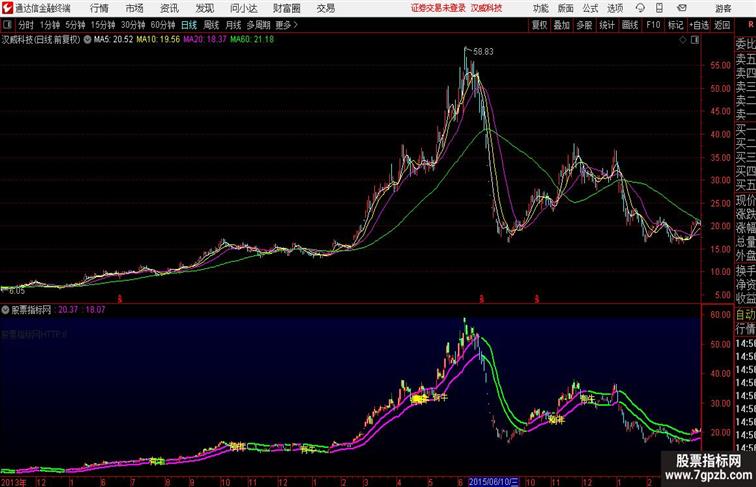This screenshot has width=756, height=487.
Task: Click the MA60: 21.18 indicator value
Action: [x=252, y=40]
